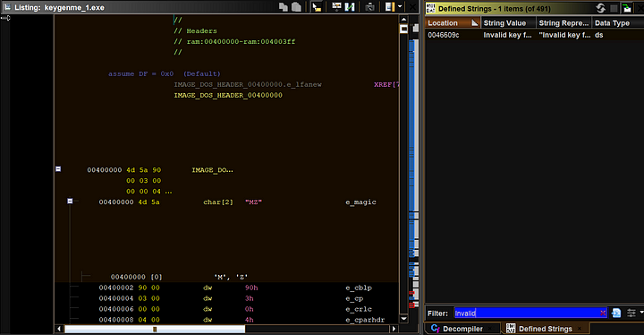Select address 00400002 in the listing
Image resolution: width=644 pixels, height=335 pixels.
click(115, 288)
